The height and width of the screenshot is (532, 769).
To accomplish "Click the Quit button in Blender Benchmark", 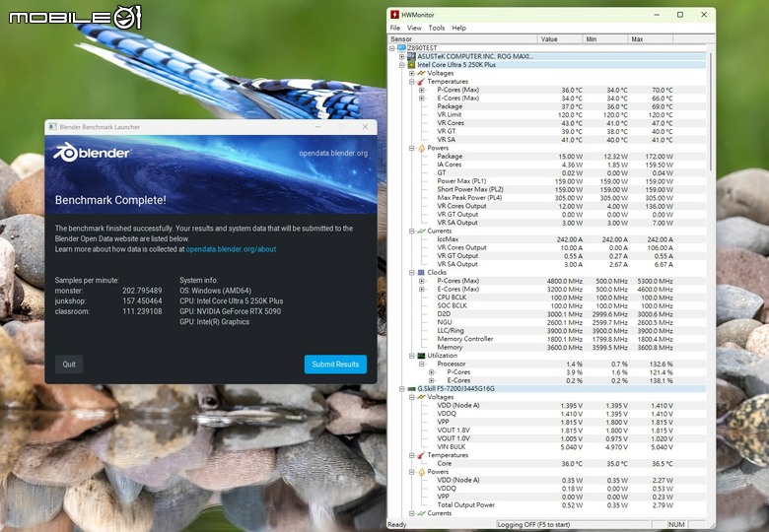I will (69, 364).
